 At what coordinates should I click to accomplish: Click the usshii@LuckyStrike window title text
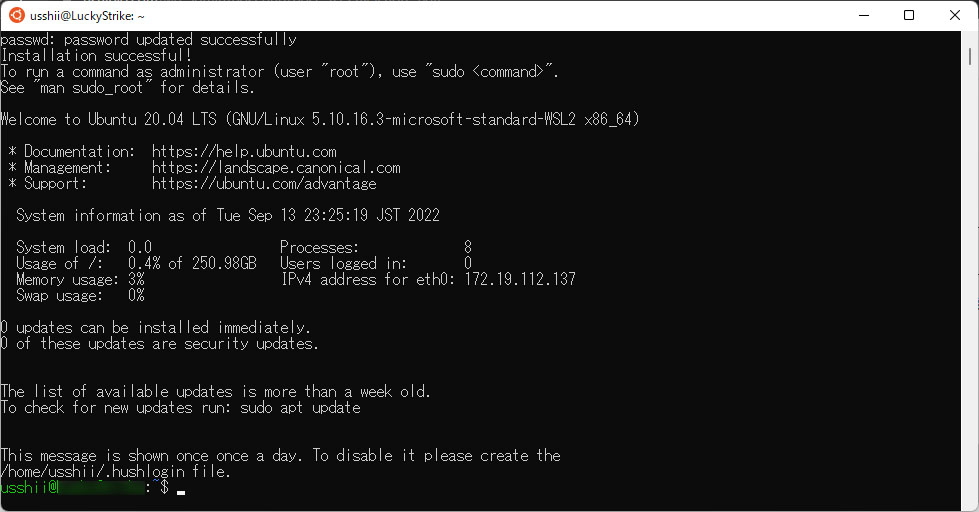pyautogui.click(x=87, y=16)
